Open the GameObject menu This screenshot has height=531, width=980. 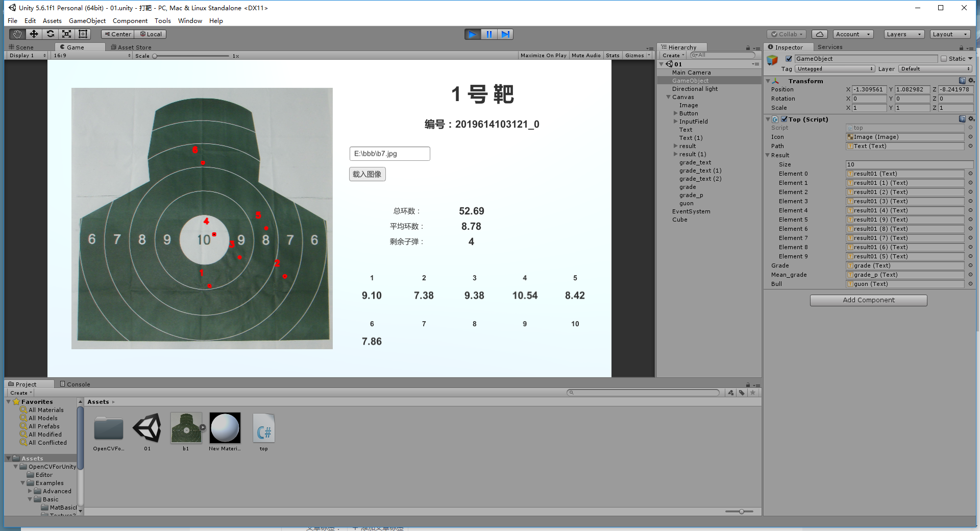coord(86,20)
